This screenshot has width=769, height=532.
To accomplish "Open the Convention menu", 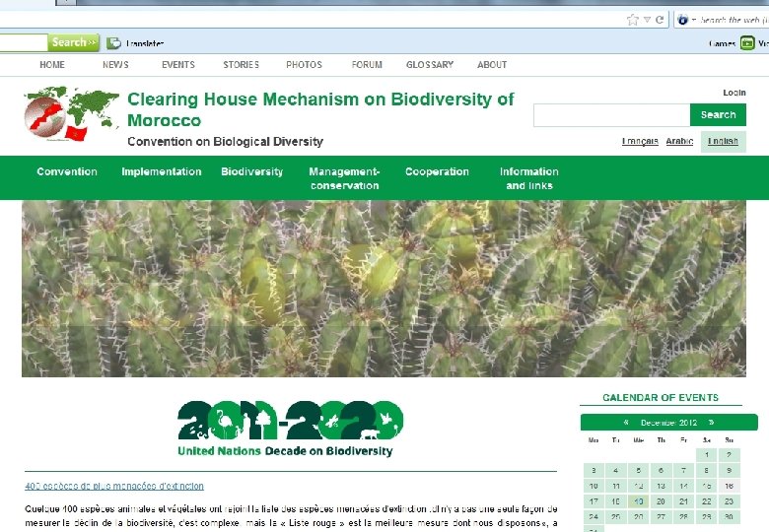I will click(x=67, y=172).
